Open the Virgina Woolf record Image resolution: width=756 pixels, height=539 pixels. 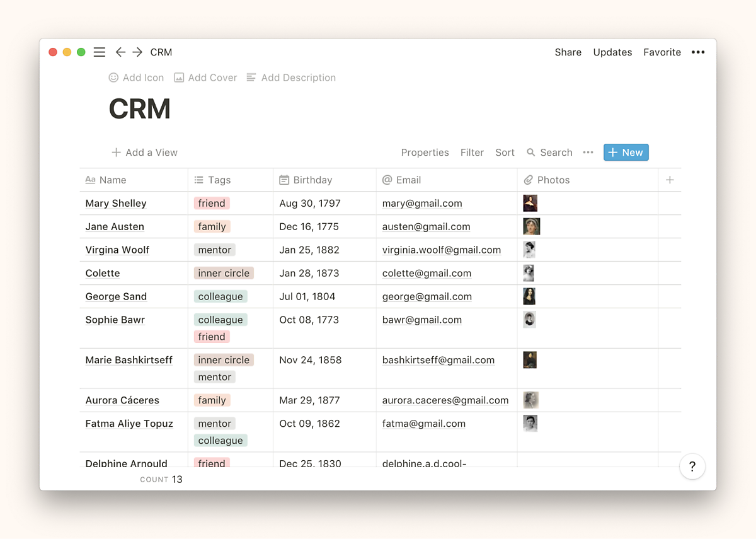click(117, 250)
